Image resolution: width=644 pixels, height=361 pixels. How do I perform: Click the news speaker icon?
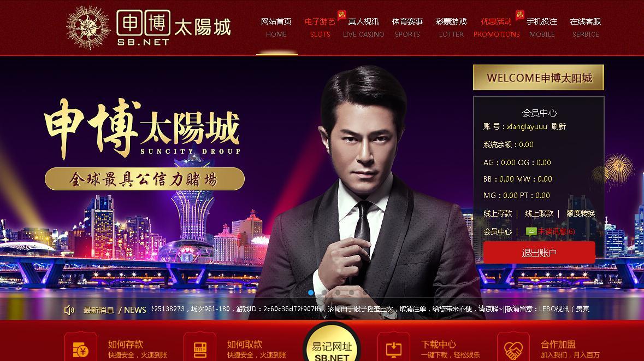[x=69, y=310]
